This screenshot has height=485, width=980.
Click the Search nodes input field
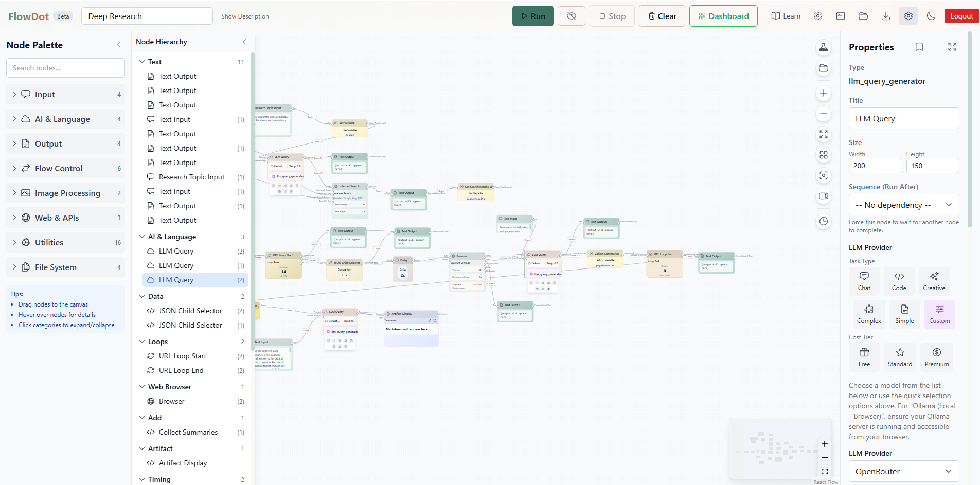(x=65, y=67)
